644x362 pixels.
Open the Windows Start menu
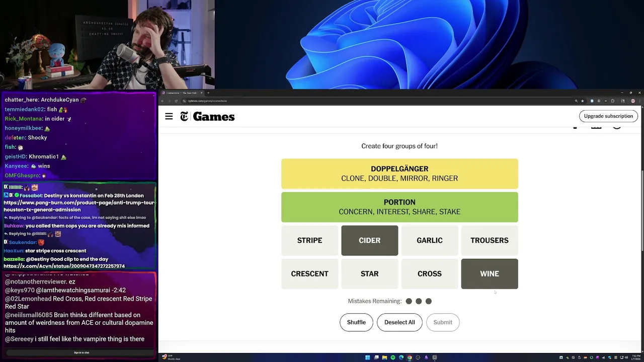[x=368, y=357]
